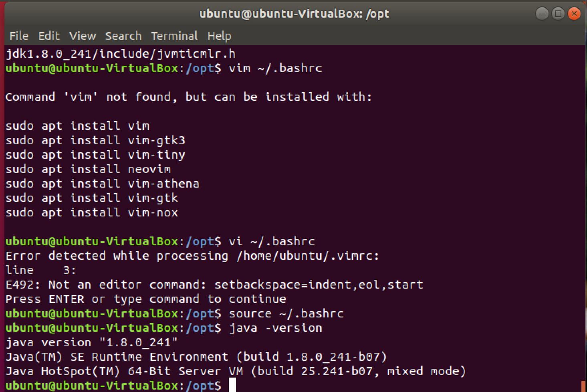The width and height of the screenshot is (587, 392).
Task: Click the E492 error message line
Action: click(x=214, y=285)
